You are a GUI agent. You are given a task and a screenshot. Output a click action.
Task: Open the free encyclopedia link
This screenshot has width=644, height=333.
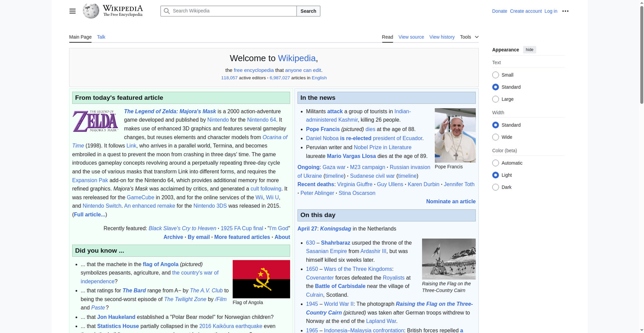pos(253,70)
